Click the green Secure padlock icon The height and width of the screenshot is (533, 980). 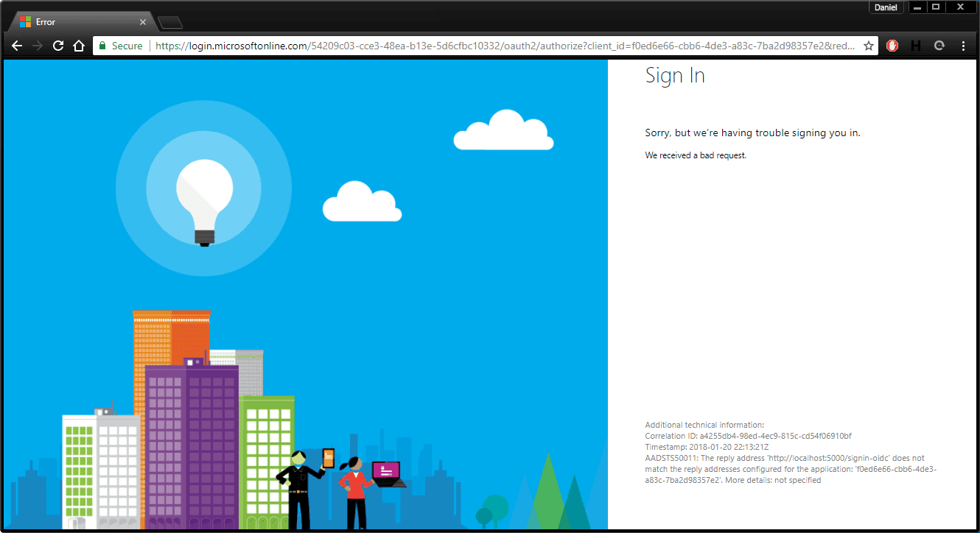(x=103, y=46)
